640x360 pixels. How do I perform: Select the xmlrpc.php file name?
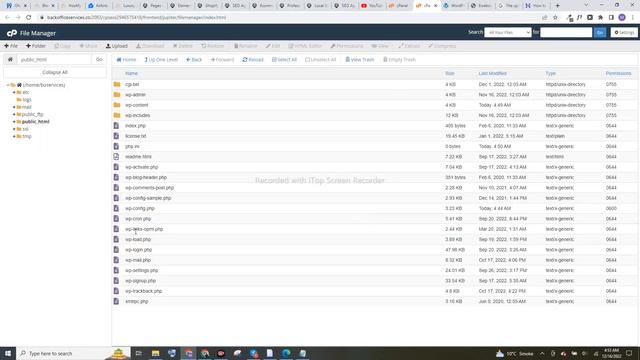pyautogui.click(x=137, y=302)
